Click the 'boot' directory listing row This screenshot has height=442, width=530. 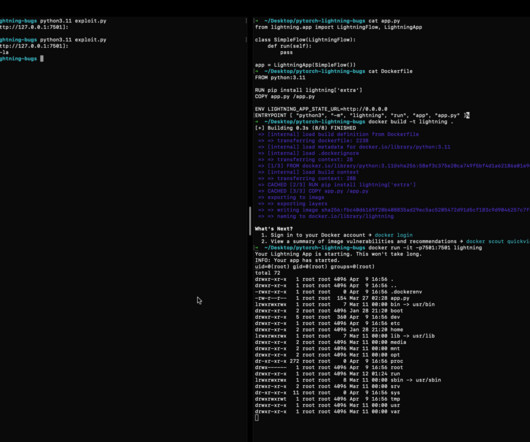pos(329,311)
